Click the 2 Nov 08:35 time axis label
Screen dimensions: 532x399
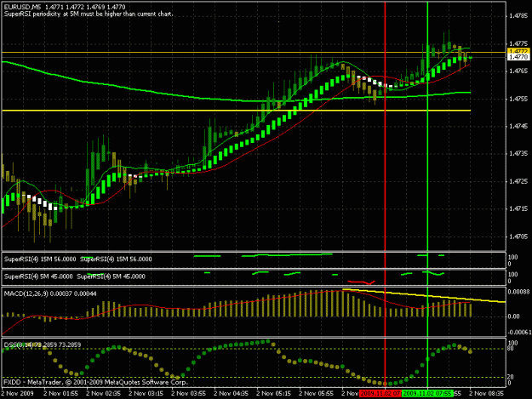[x=486, y=393]
